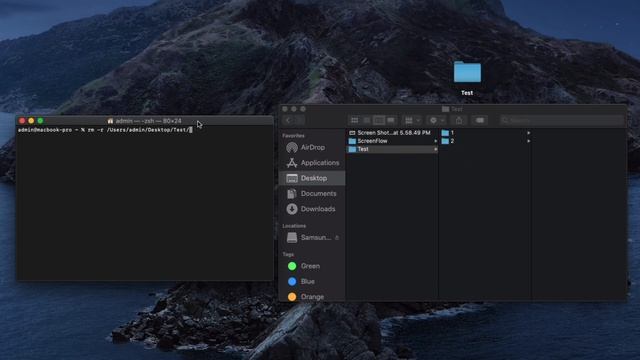
Task: Minimize the Terminal window
Action: pyautogui.click(x=31, y=121)
